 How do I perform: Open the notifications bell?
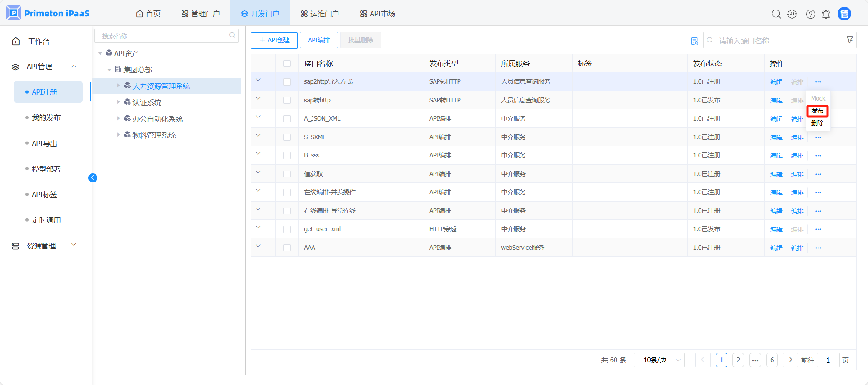click(x=826, y=15)
